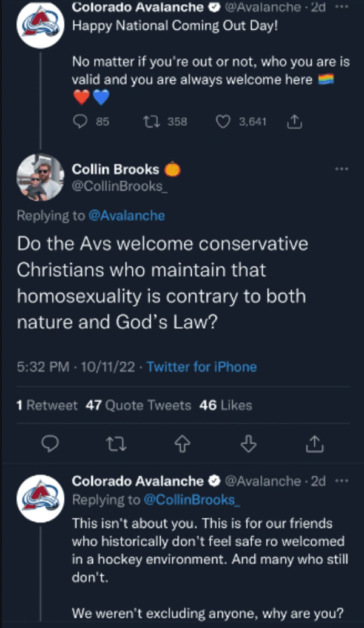Screen dimensions: 364x628
Task: Click the Twitter for iPhone link
Action: click(x=201, y=366)
